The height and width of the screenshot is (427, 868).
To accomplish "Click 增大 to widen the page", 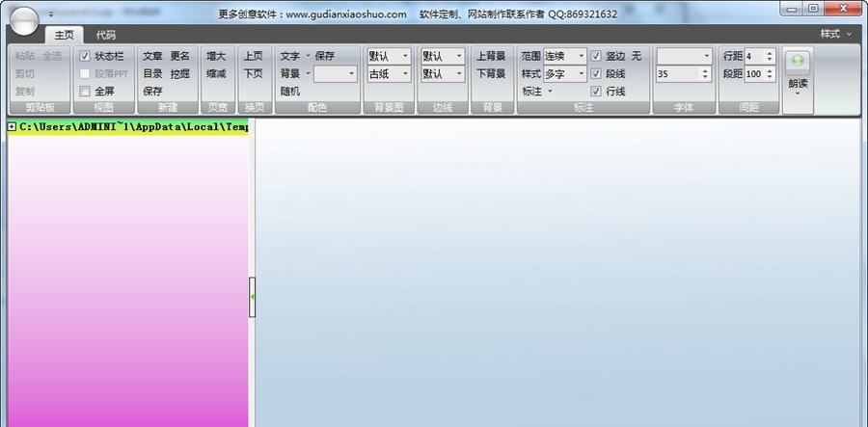I will pyautogui.click(x=216, y=56).
